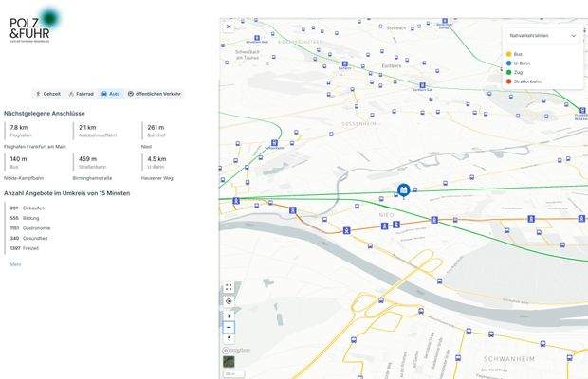588x379 pixels.
Task: Click the fullscreen map icon
Action: pyautogui.click(x=229, y=287)
